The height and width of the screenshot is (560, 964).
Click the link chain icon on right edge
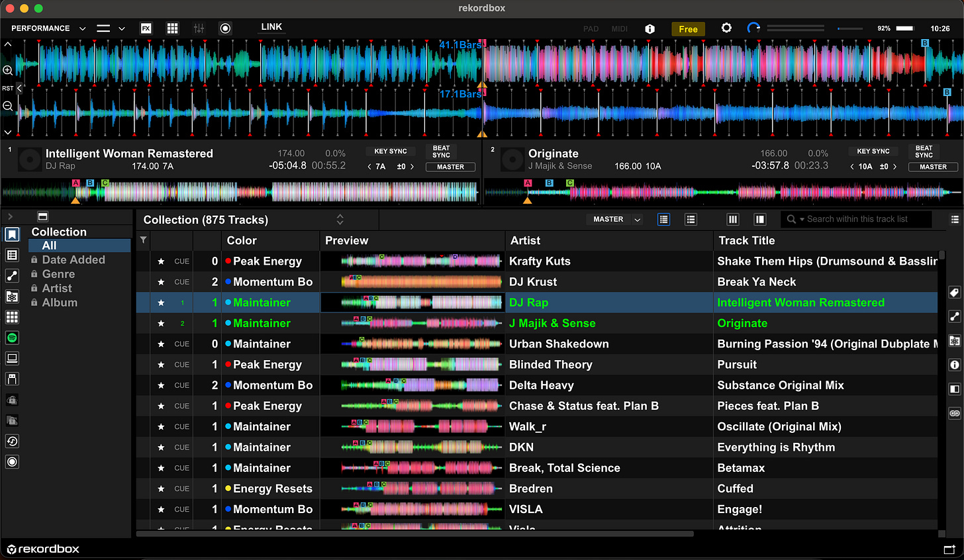(954, 413)
